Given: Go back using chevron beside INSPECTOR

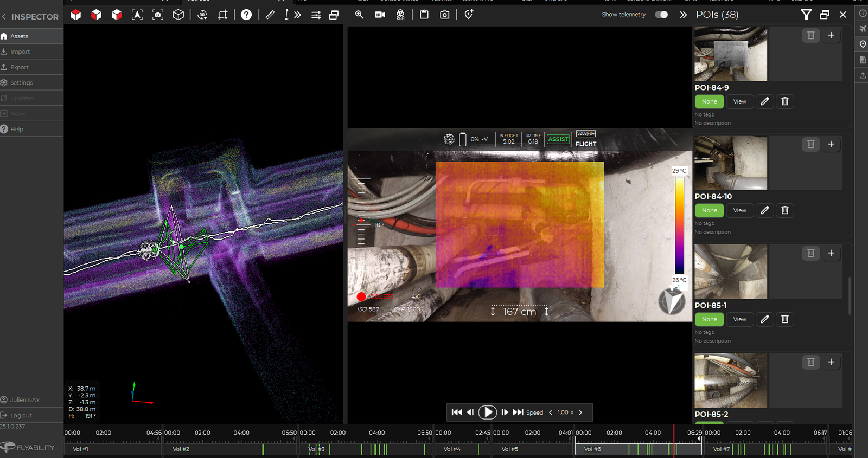Looking at the screenshot, I should (4, 17).
